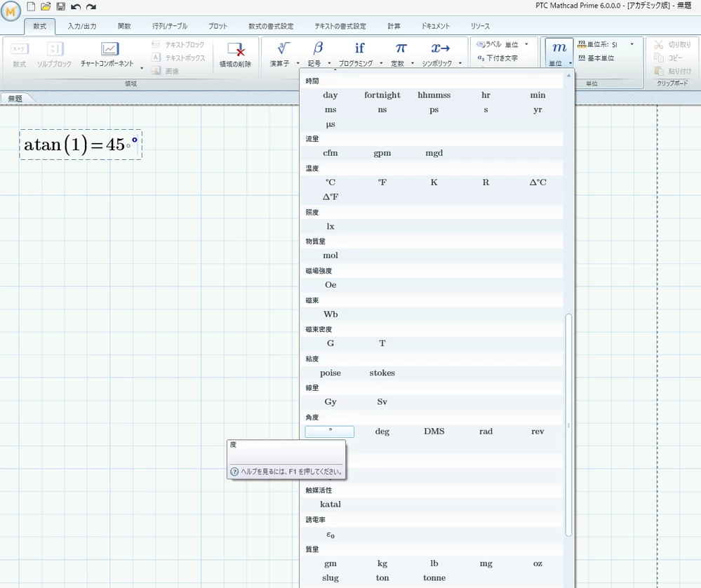Expand the 単位 dropdown arrow
The image size is (701, 588).
[x=570, y=63]
